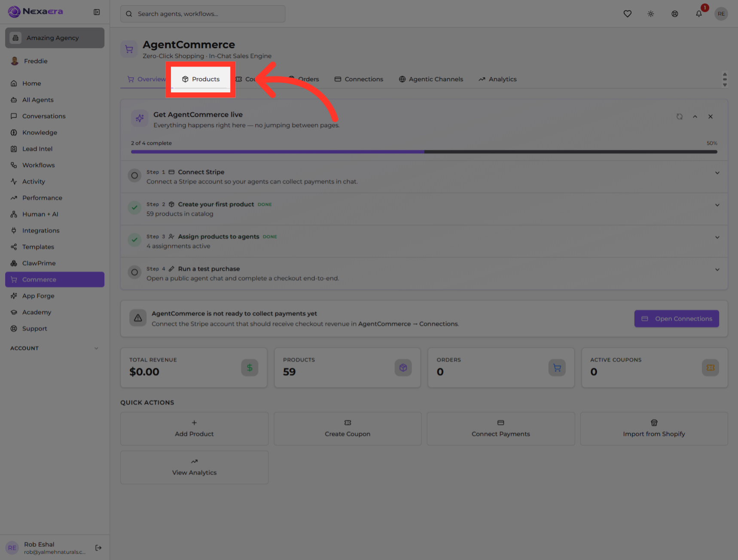738x560 pixels.
Task: Focus the Search agents, workflows field
Action: 203,14
